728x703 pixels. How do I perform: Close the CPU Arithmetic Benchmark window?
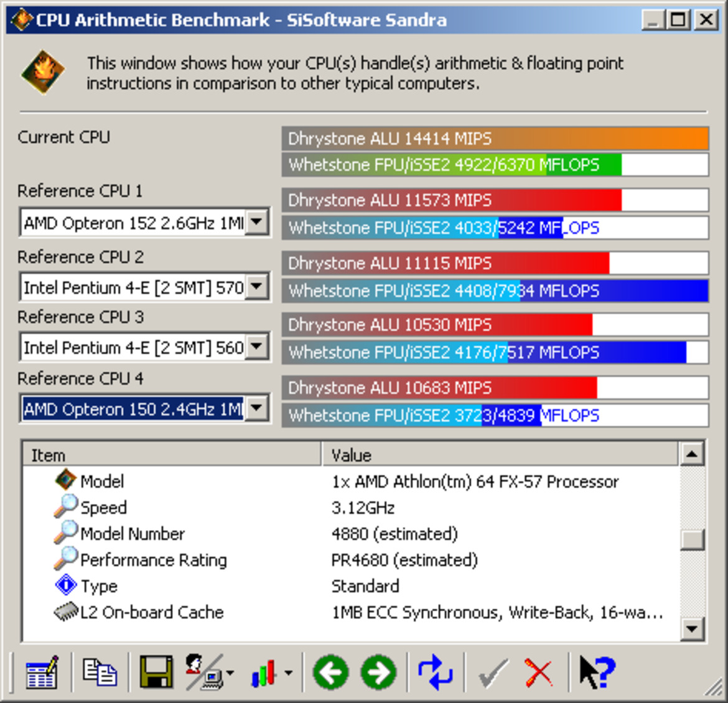click(x=706, y=20)
